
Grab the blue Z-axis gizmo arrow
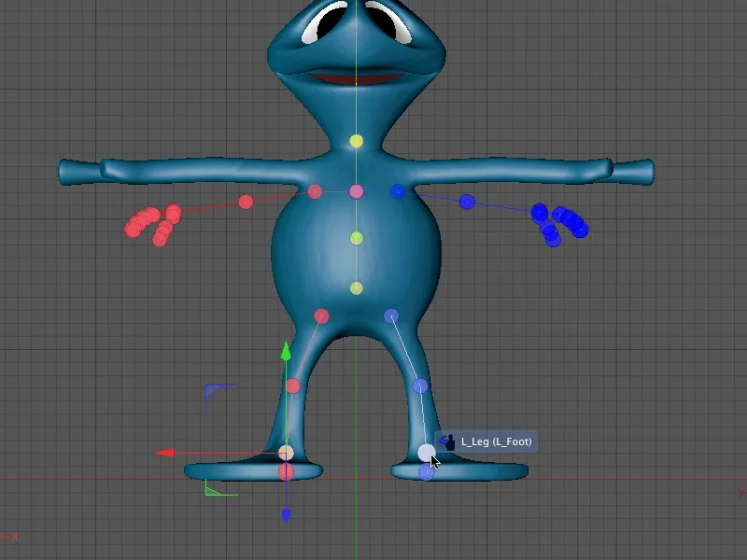(286, 515)
